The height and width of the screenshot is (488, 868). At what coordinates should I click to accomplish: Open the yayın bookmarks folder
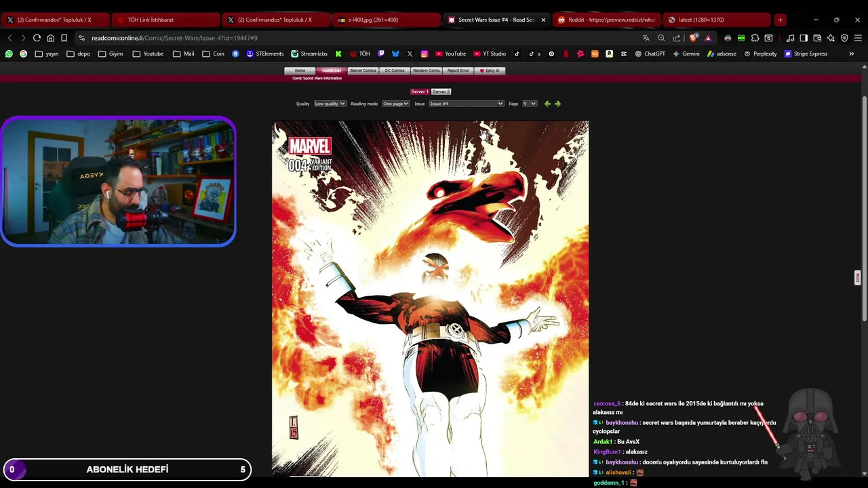(47, 54)
